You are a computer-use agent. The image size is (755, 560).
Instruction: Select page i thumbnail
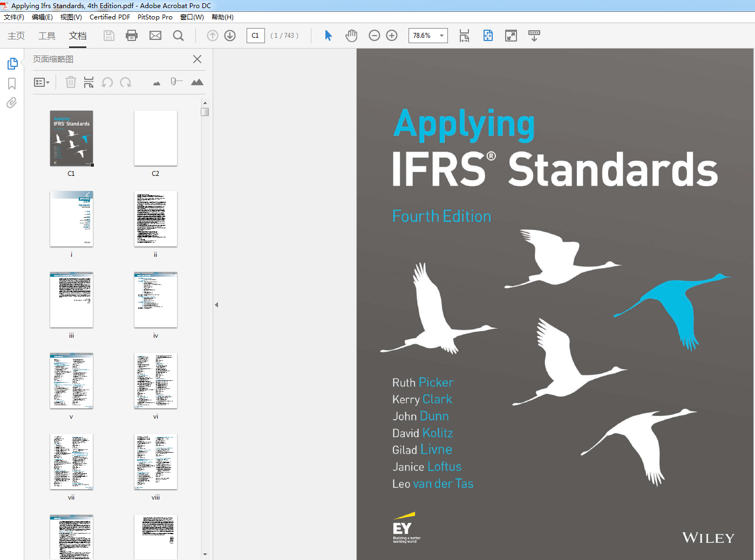[71, 219]
